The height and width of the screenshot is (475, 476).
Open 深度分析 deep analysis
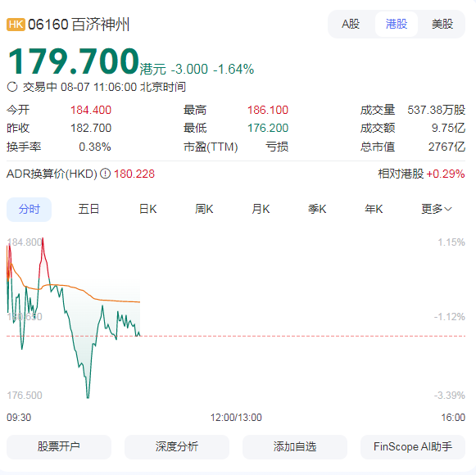[177, 447]
